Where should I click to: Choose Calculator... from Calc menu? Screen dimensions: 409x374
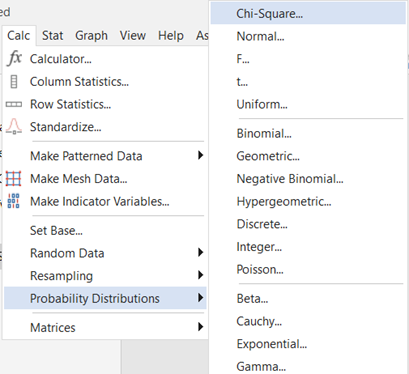(x=105, y=59)
